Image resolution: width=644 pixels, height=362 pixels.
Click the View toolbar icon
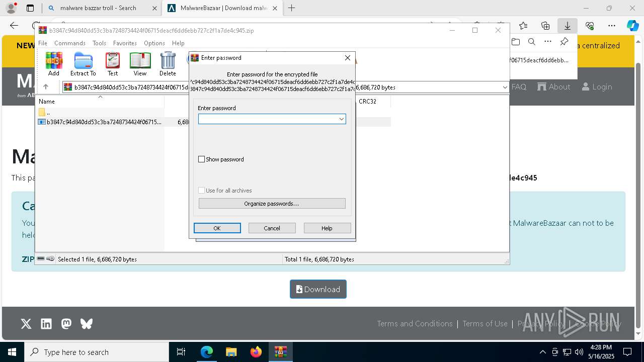(x=140, y=64)
